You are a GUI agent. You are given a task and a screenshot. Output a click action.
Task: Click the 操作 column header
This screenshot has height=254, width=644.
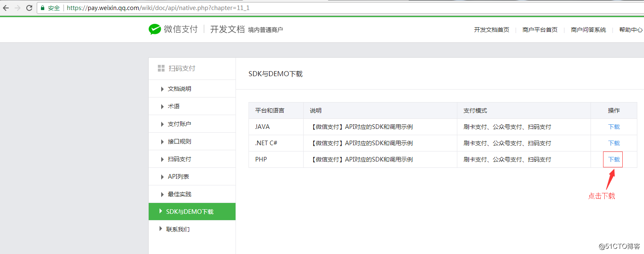[614, 110]
